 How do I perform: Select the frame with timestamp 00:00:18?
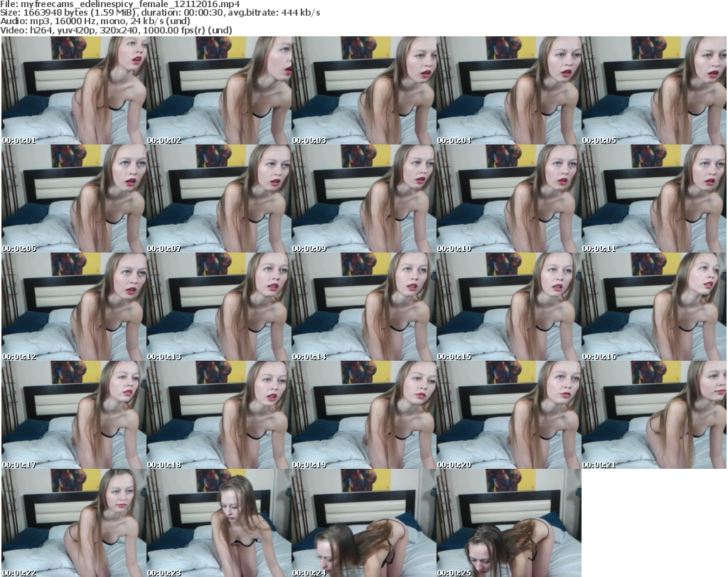click(x=219, y=415)
